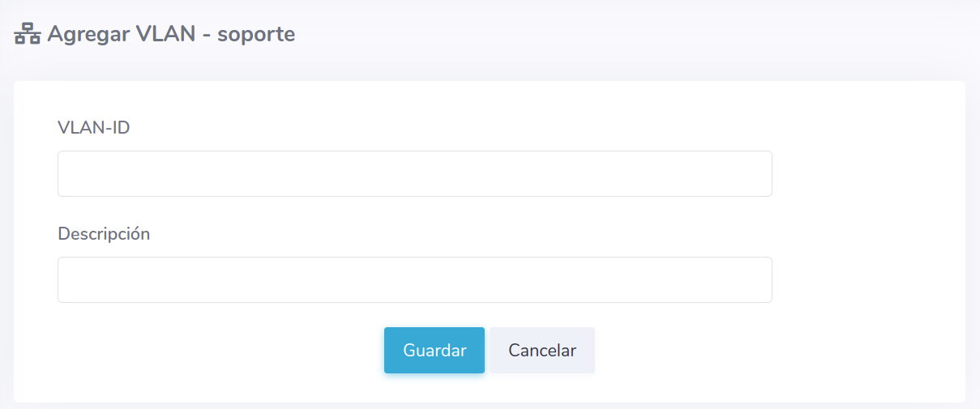The width and height of the screenshot is (980, 409).
Task: Click inside the empty field under Descripción
Action: click(x=414, y=279)
